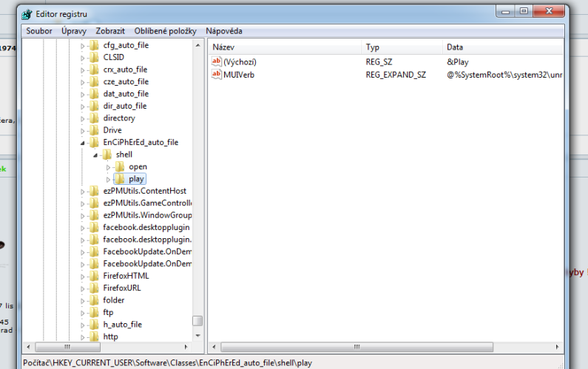588x369 pixels.
Task: Select the play folder icon
Action: coord(120,179)
